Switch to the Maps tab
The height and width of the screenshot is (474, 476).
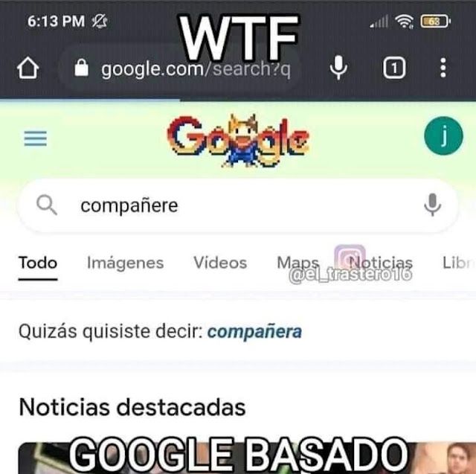click(297, 263)
